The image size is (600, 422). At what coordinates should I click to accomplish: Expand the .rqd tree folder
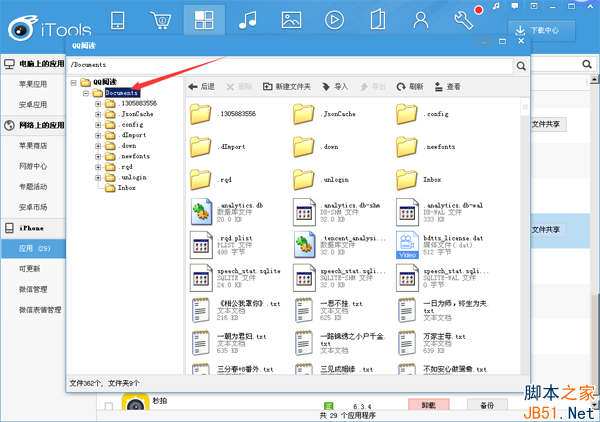(98, 167)
